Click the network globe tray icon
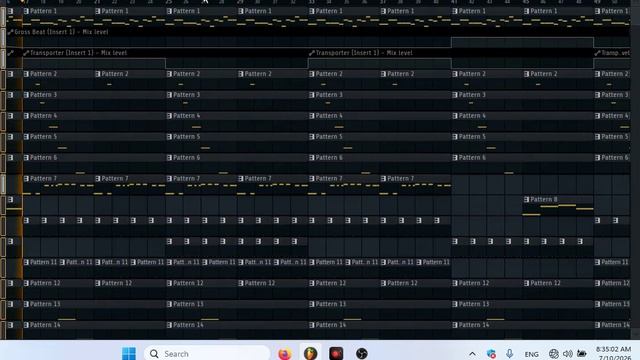 (x=553, y=354)
